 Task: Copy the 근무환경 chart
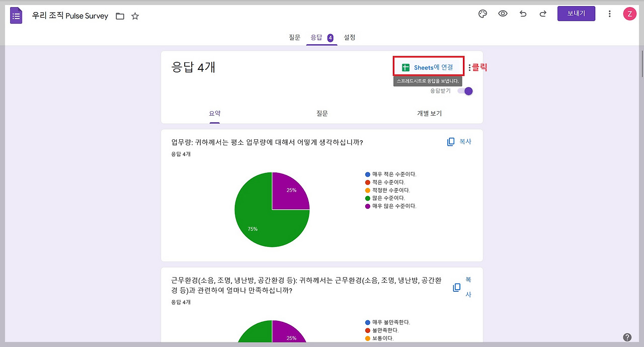(462, 287)
